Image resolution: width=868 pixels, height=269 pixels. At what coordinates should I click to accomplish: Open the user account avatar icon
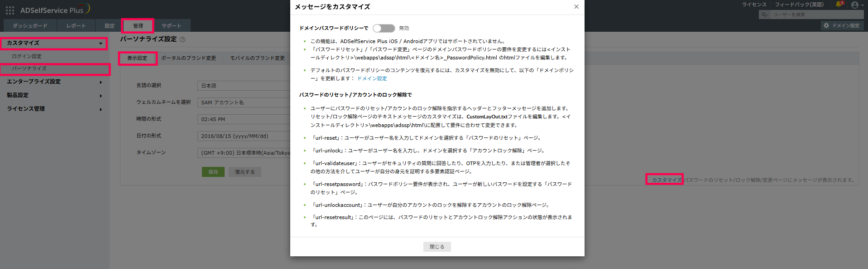855,5
